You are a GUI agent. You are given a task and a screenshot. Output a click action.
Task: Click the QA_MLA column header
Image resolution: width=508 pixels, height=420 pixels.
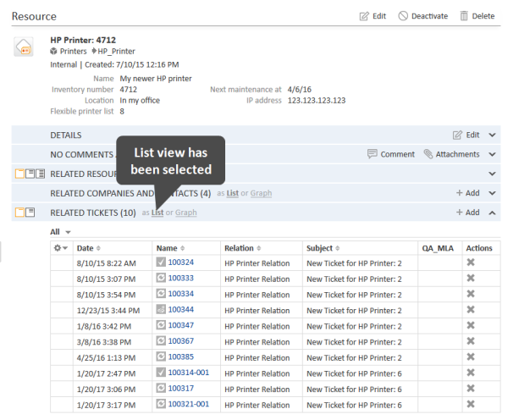tap(438, 248)
